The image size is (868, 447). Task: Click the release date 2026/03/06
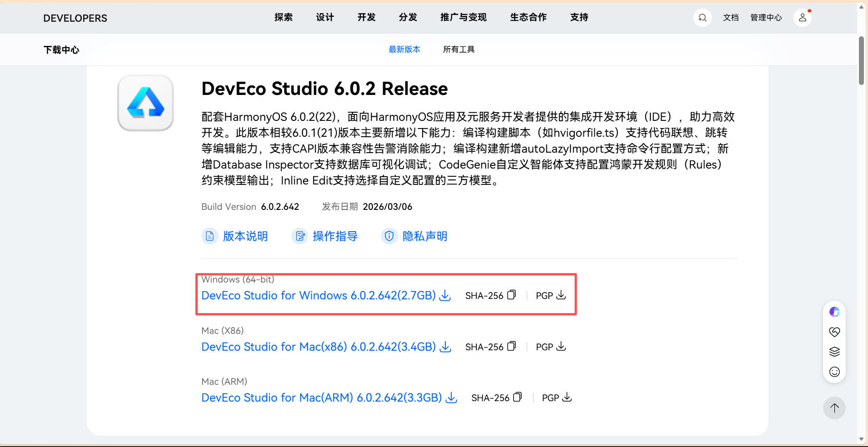pos(388,207)
